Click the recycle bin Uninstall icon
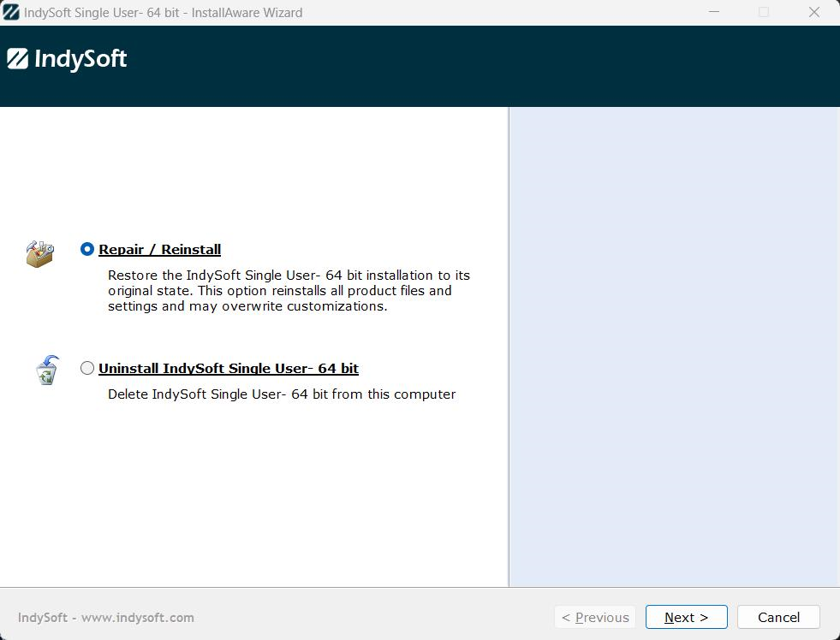The height and width of the screenshot is (640, 840). [x=48, y=370]
